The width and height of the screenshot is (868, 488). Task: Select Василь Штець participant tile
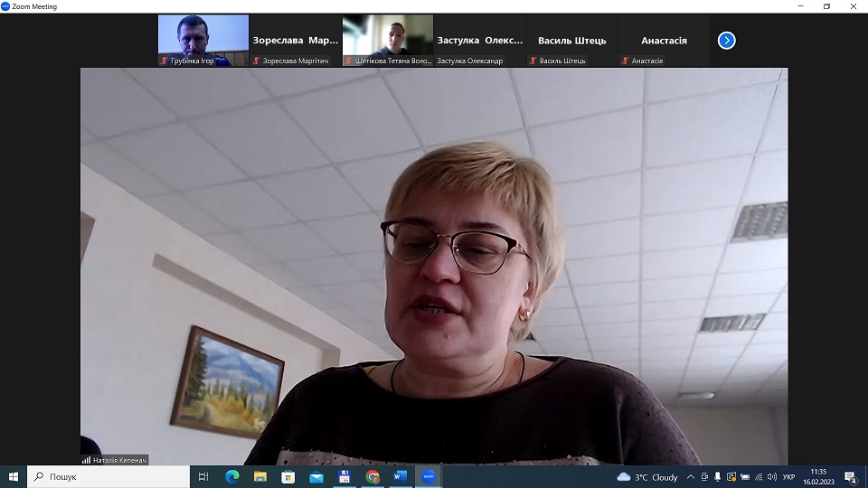click(x=571, y=41)
